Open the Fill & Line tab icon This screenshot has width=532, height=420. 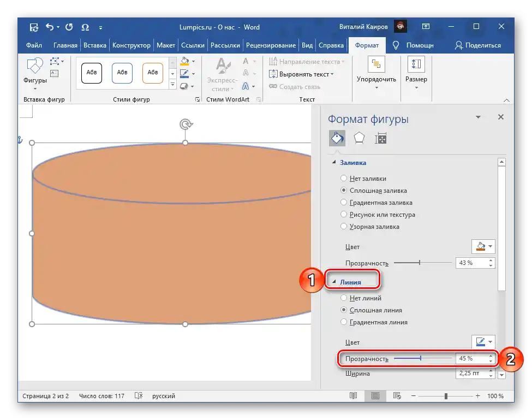click(337, 139)
